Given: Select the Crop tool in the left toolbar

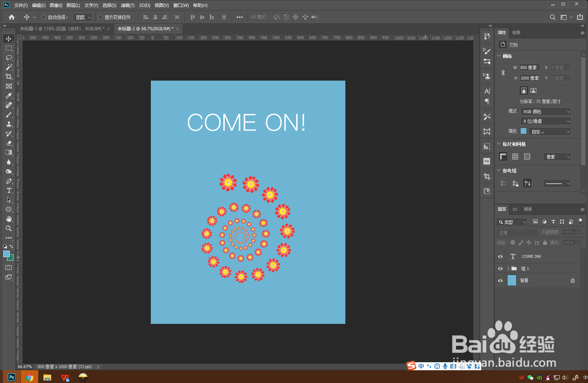Looking at the screenshot, I should point(9,77).
